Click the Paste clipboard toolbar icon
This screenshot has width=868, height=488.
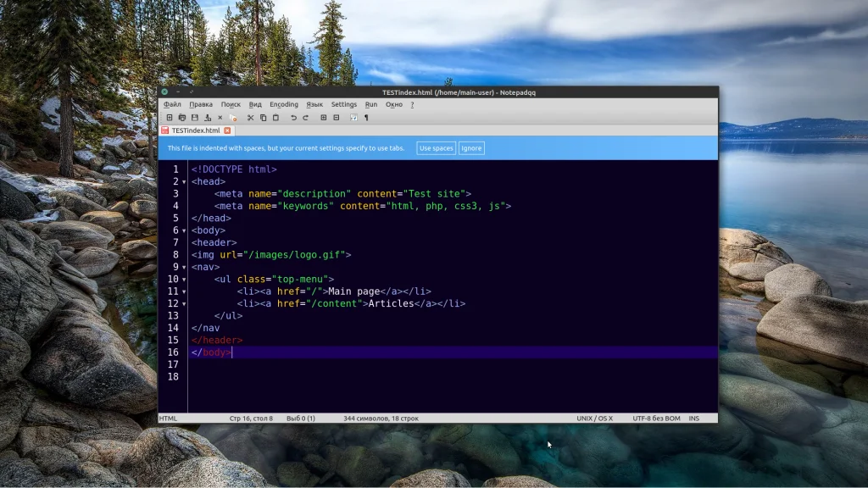pos(275,117)
